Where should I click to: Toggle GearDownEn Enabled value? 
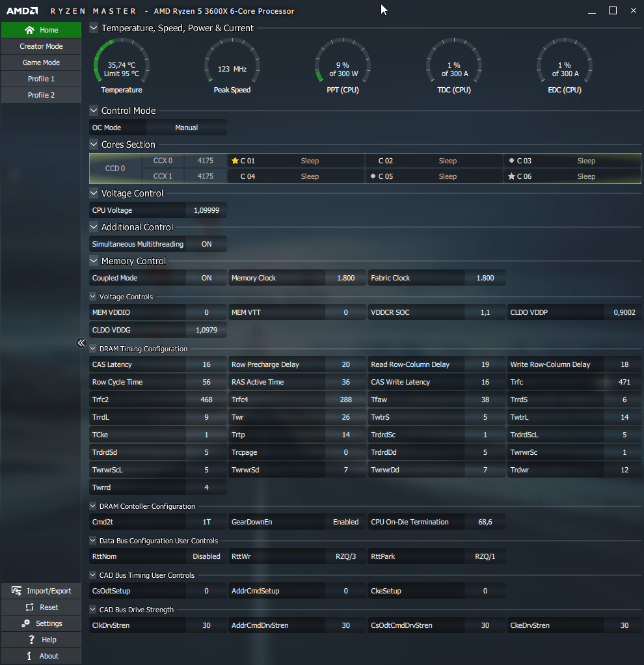[345, 522]
